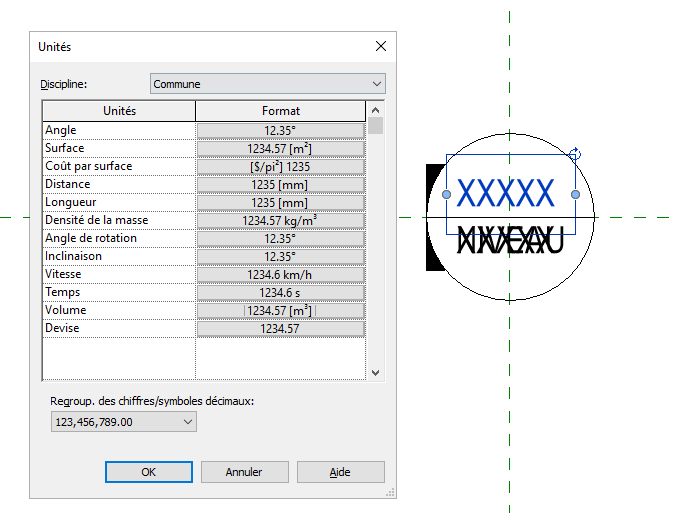
Task: Click the Inclinaison format button
Action: point(281,257)
